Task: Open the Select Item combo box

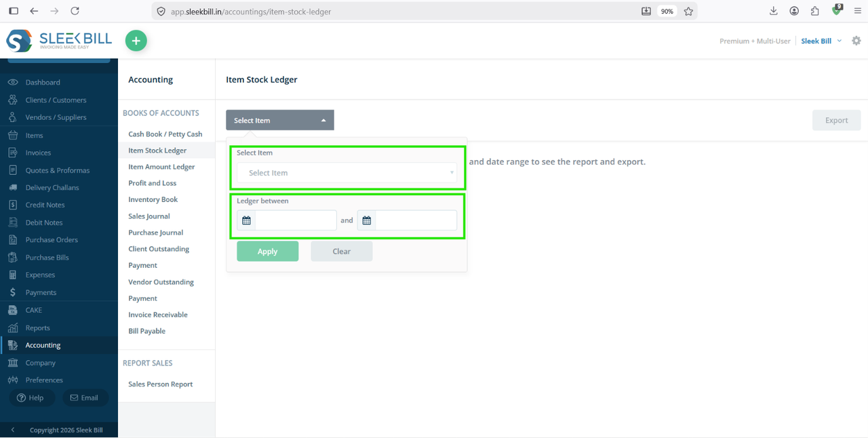Action: click(x=347, y=173)
